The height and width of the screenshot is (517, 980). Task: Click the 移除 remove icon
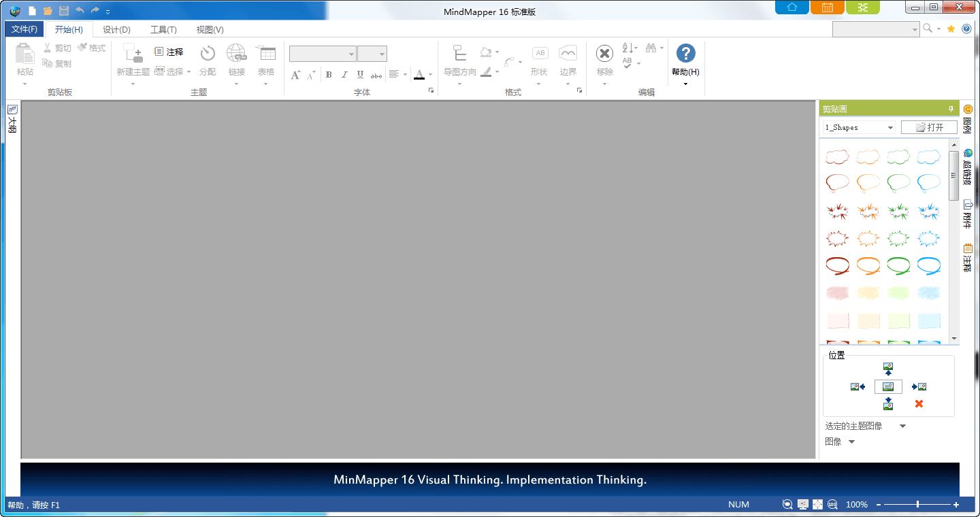pos(604,53)
